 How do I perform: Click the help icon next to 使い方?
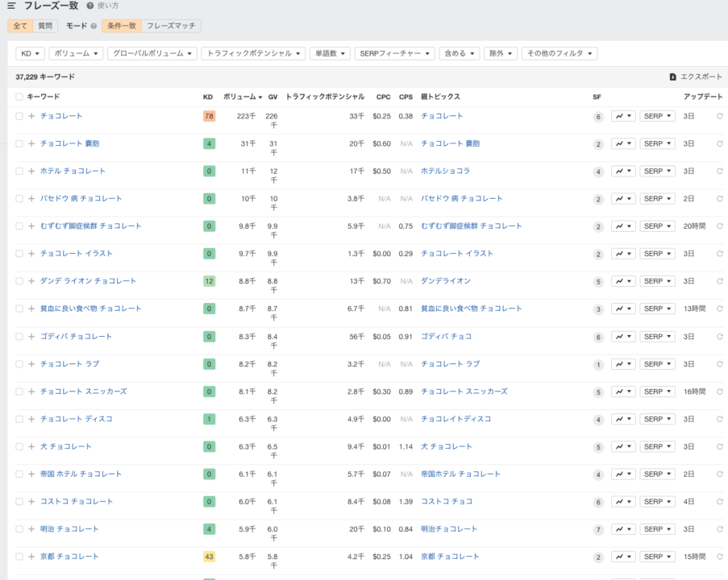coord(90,6)
